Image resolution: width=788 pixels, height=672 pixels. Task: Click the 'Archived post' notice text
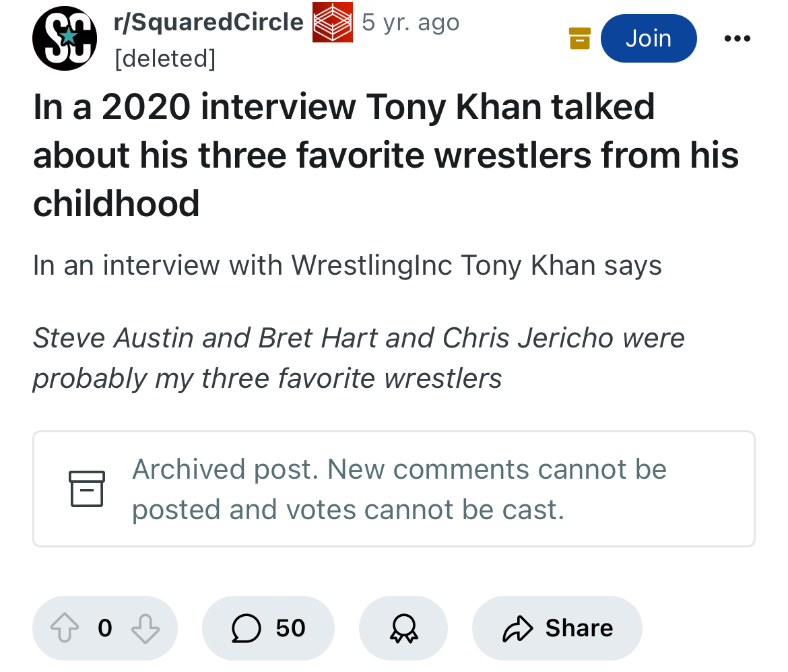click(x=399, y=489)
